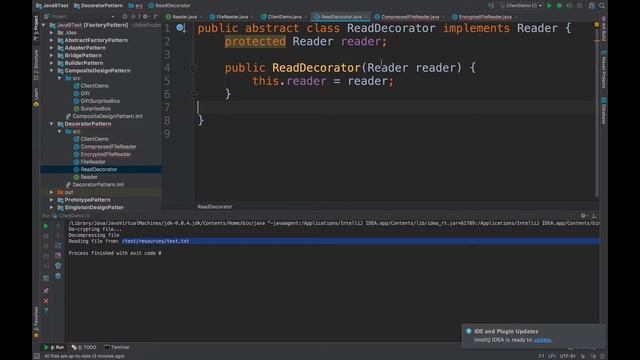Click the implemented-interface gutter icon on line 1
Image resolution: width=640 pixels, height=360 pixels.
coord(180,28)
